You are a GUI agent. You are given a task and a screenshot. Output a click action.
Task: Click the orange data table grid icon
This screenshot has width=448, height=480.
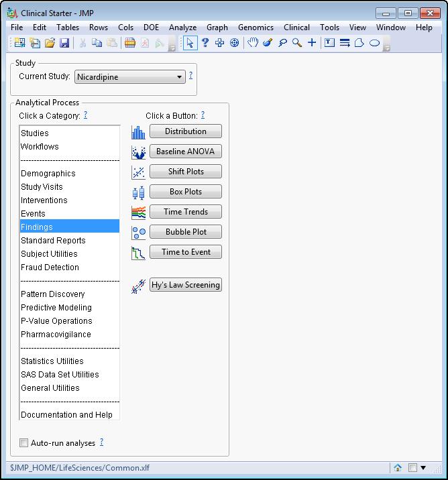tap(130, 42)
